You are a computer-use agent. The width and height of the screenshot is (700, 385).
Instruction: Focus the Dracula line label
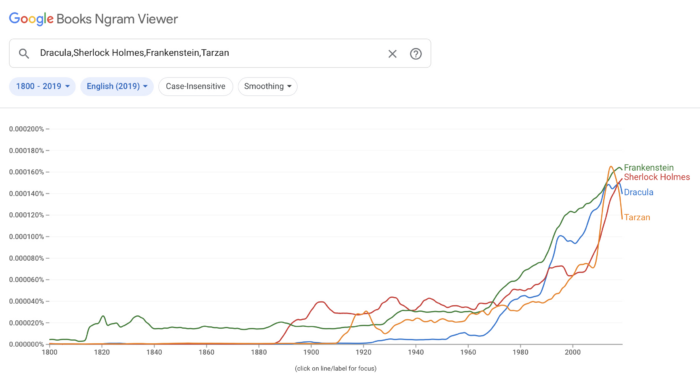[x=638, y=192]
